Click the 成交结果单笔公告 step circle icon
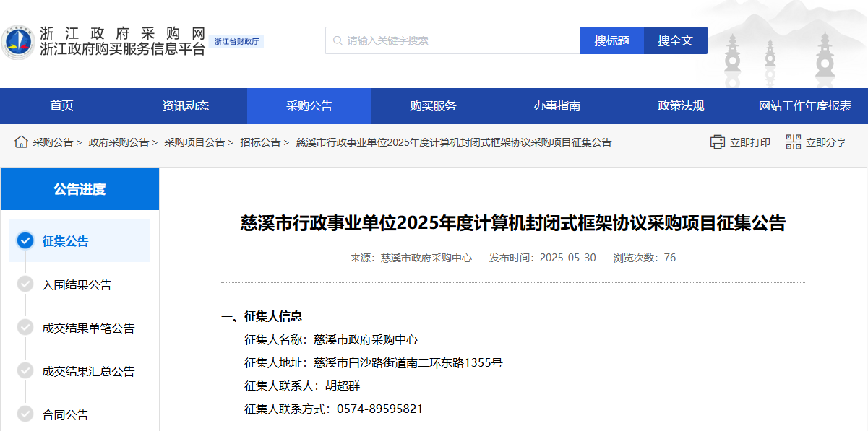The width and height of the screenshot is (868, 431). [25, 328]
